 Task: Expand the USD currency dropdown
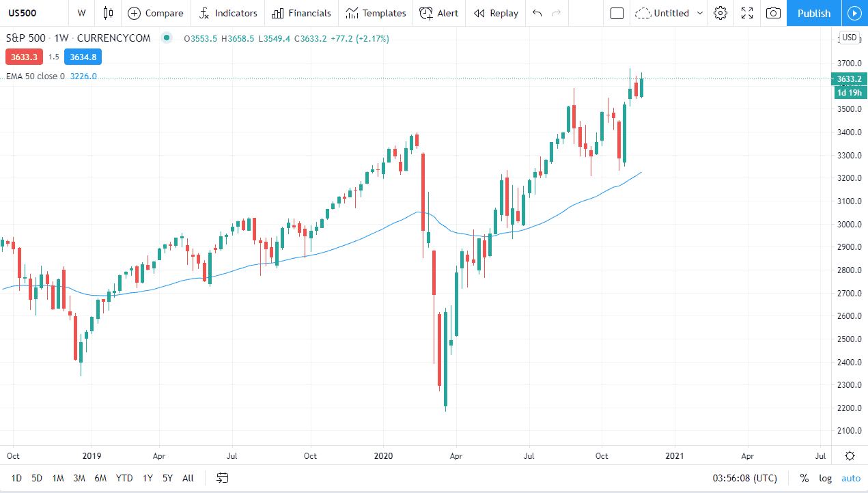(x=850, y=38)
